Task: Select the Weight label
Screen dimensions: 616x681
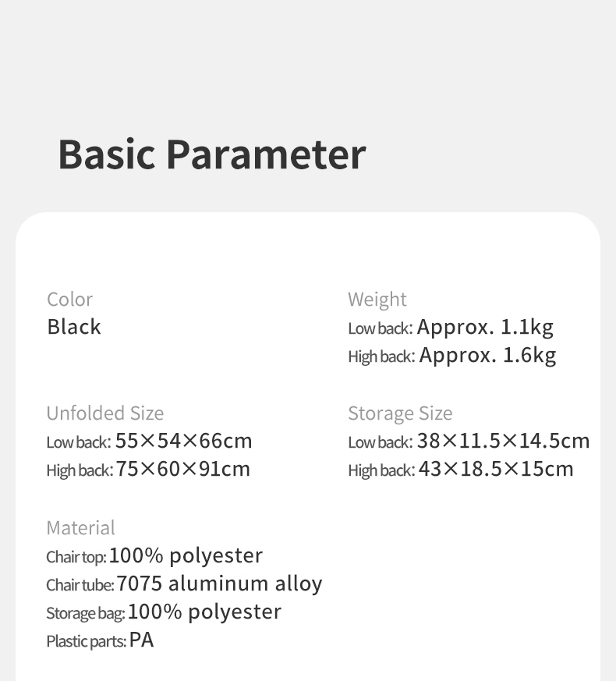Action: [377, 300]
